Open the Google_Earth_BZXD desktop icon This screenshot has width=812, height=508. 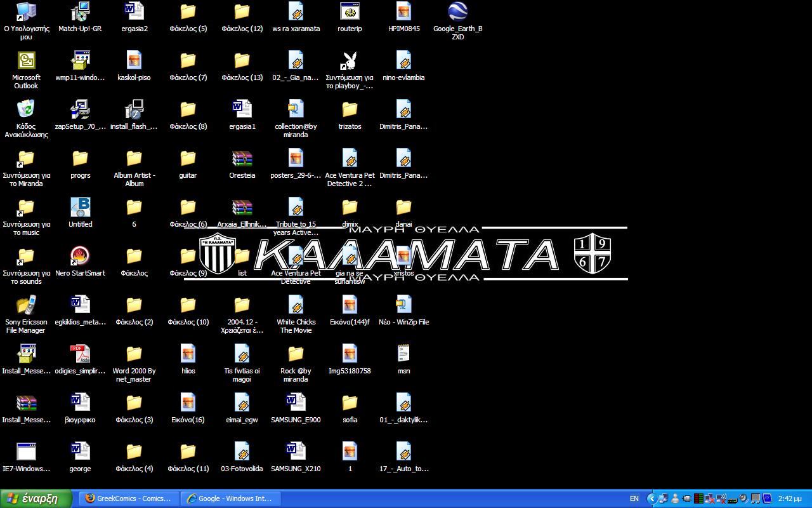point(458,11)
